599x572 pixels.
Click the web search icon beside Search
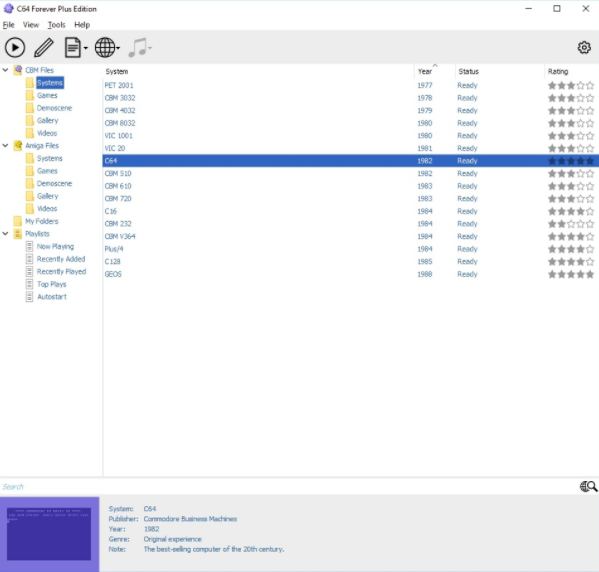[x=588, y=486]
